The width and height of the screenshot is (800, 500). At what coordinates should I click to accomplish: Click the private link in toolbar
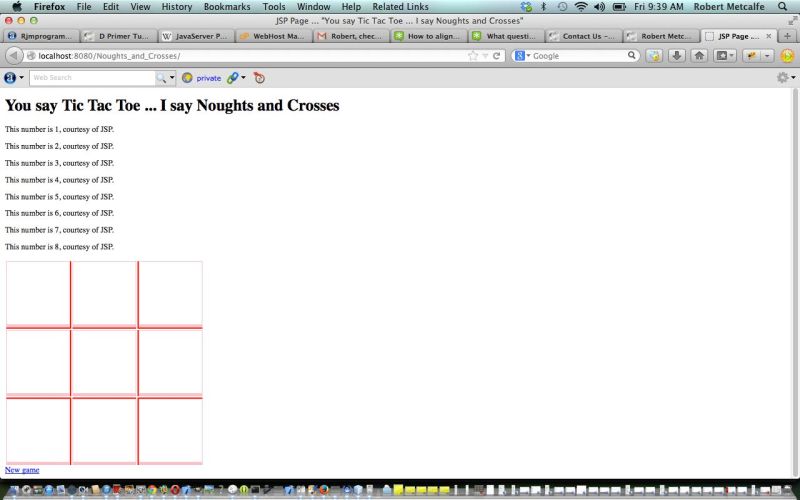click(209, 78)
